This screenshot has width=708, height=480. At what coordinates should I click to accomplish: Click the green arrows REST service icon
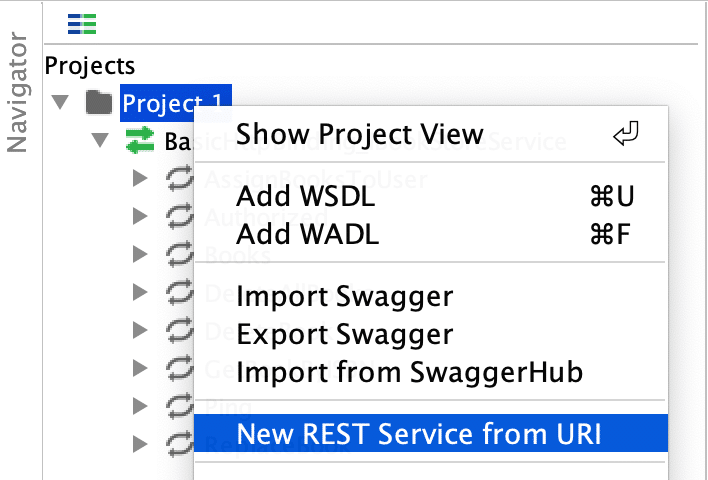pos(140,141)
